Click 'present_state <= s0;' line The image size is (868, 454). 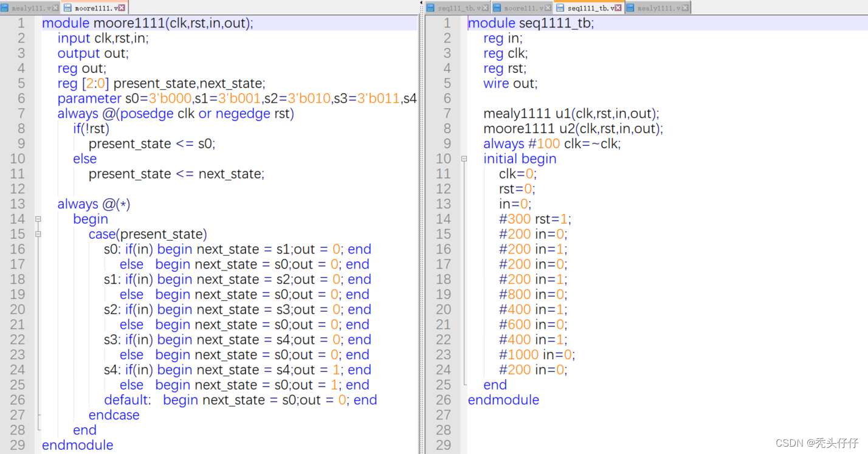(152, 144)
